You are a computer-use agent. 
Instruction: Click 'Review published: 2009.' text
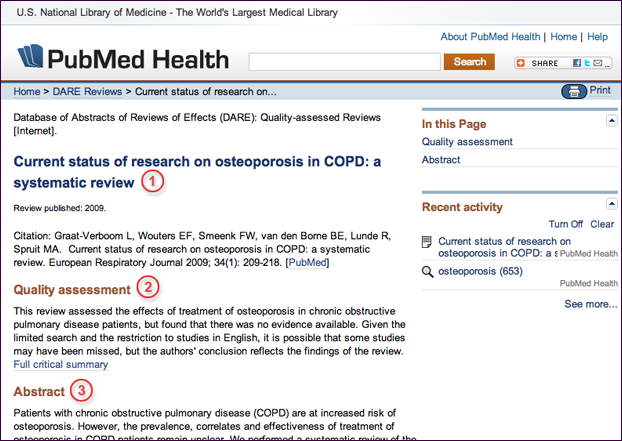click(x=60, y=208)
